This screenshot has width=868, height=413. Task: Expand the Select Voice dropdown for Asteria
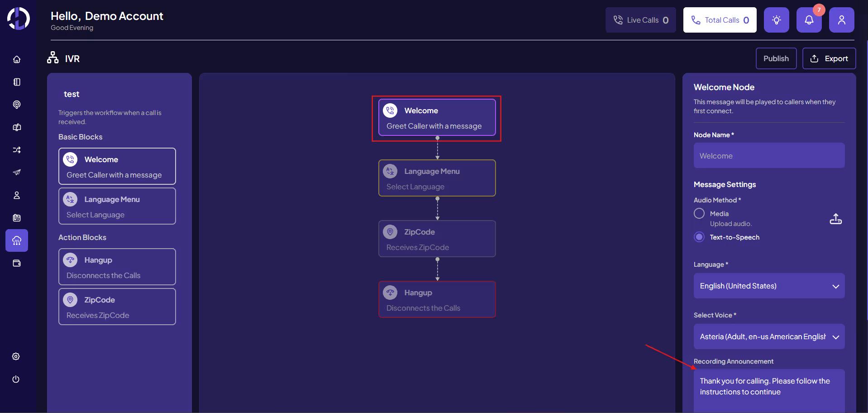pyautogui.click(x=769, y=336)
